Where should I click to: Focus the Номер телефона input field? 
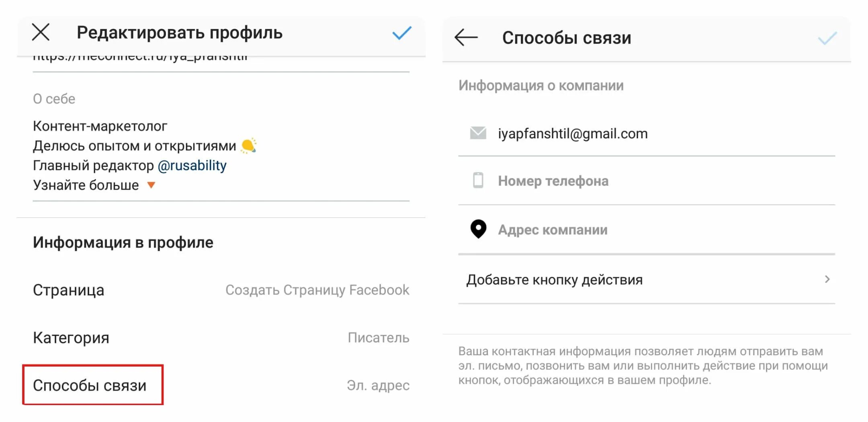click(x=647, y=181)
